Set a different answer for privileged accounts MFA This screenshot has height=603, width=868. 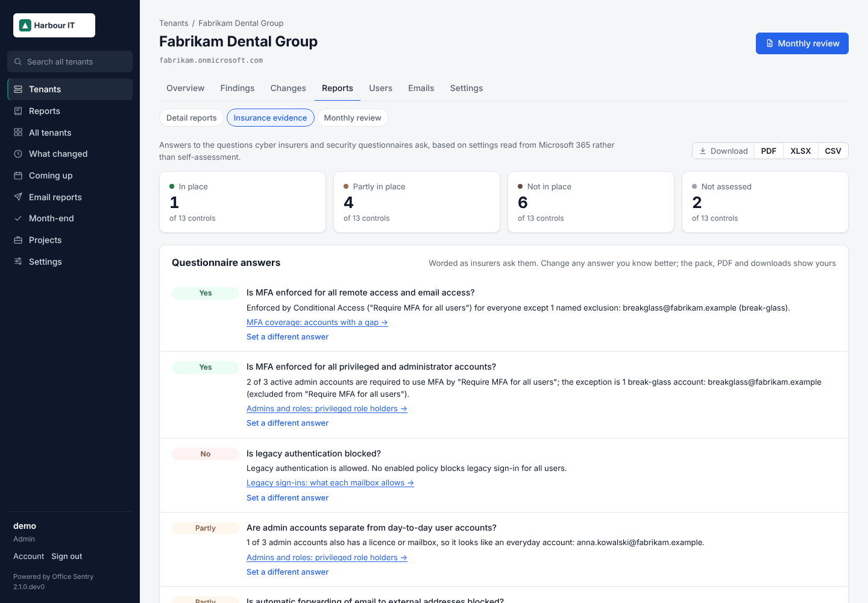tap(288, 423)
